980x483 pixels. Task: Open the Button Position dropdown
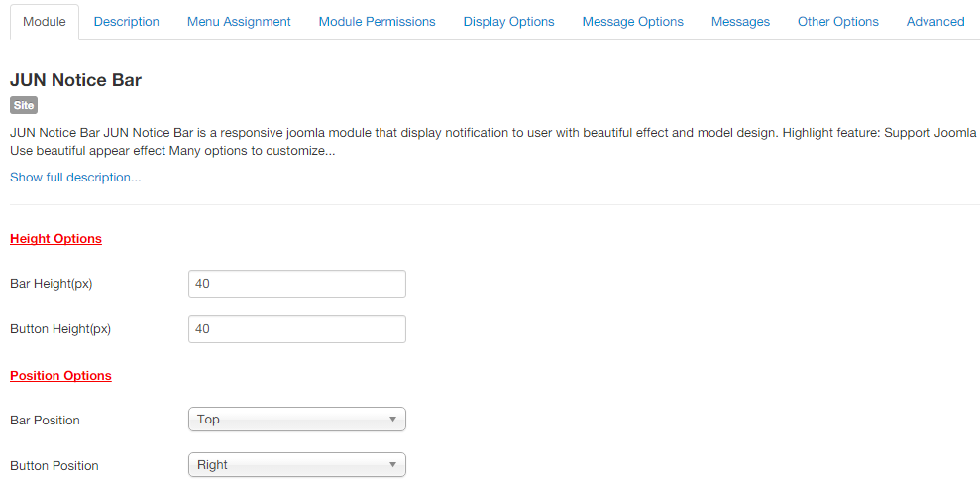[x=297, y=465]
